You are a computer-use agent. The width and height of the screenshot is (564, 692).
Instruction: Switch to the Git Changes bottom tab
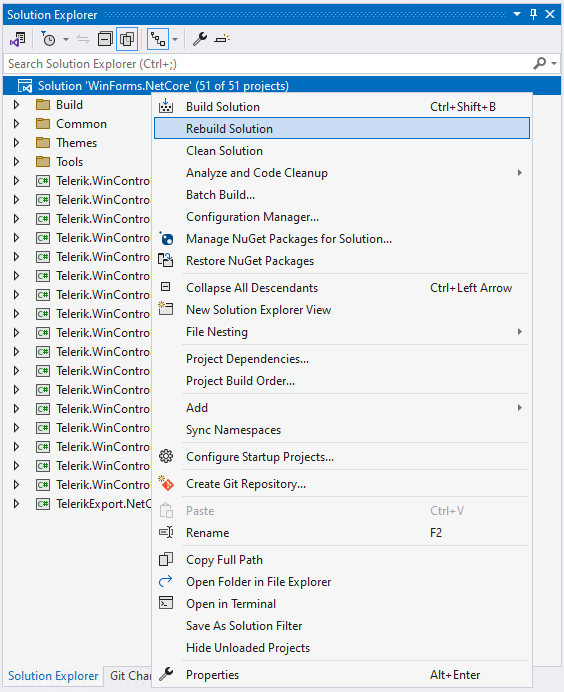click(x=130, y=676)
